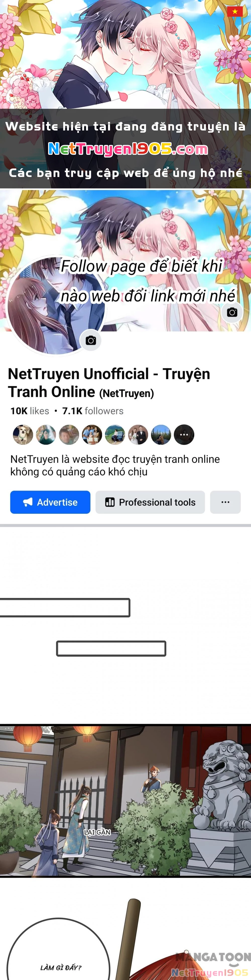The width and height of the screenshot is (251, 980).
Task: Click the Vietnam flag icon
Action: 235,11
